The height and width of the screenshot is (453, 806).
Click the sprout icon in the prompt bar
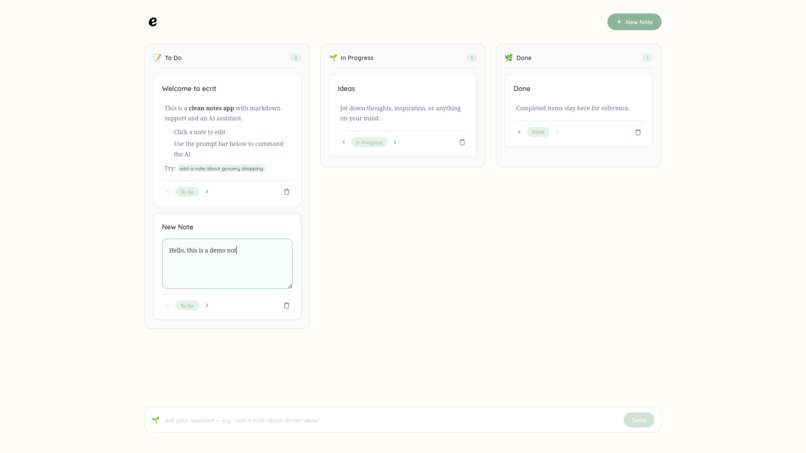click(156, 420)
